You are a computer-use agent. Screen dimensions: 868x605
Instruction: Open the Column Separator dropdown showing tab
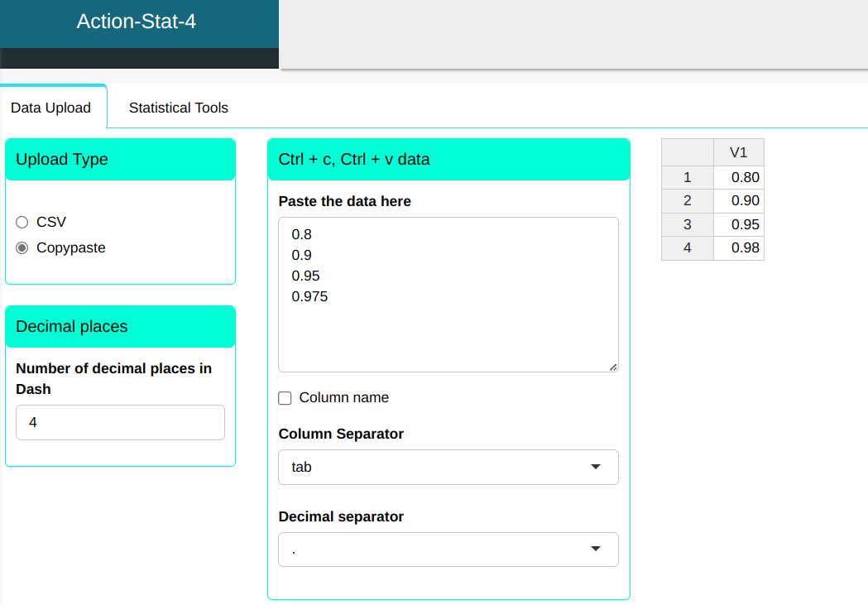[x=448, y=468]
